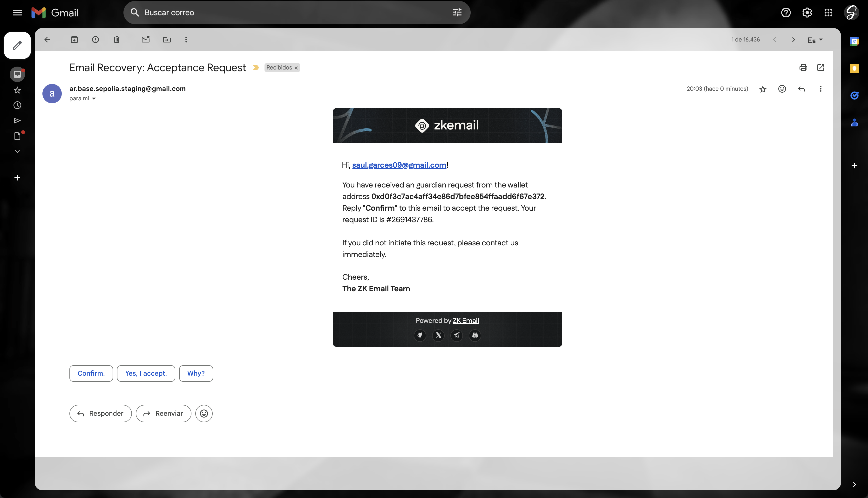The width and height of the screenshot is (868, 498).
Task: Click the saul.garces09@gmail.com link
Action: click(x=399, y=165)
